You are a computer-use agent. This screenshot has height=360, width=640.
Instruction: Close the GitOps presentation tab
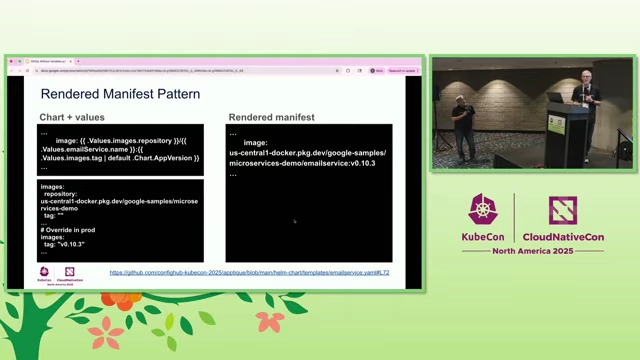click(x=70, y=61)
